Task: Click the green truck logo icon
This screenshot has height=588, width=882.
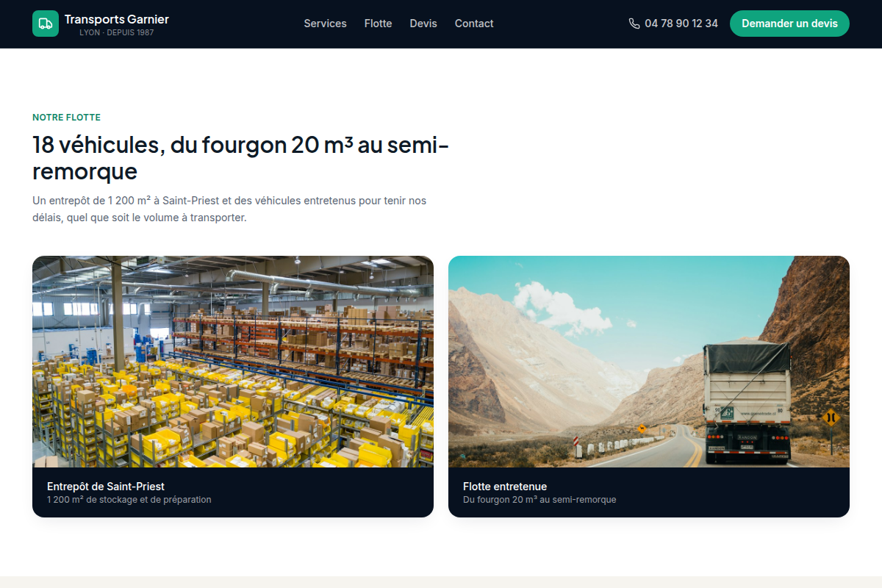Action: tap(46, 24)
